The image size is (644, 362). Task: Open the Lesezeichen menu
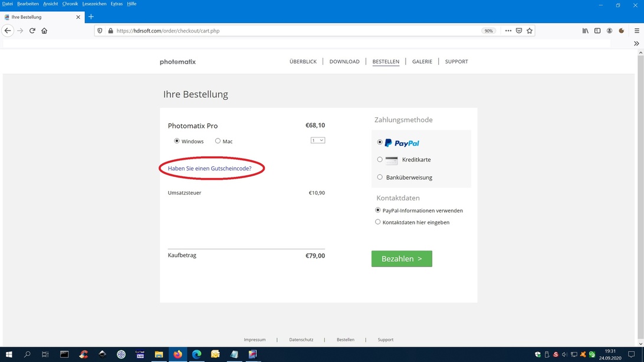94,4
